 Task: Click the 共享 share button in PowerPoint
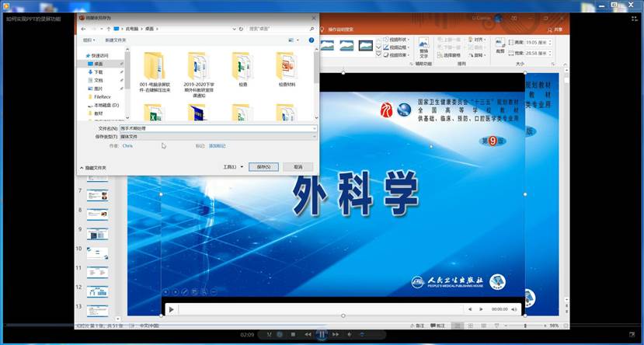point(555,30)
